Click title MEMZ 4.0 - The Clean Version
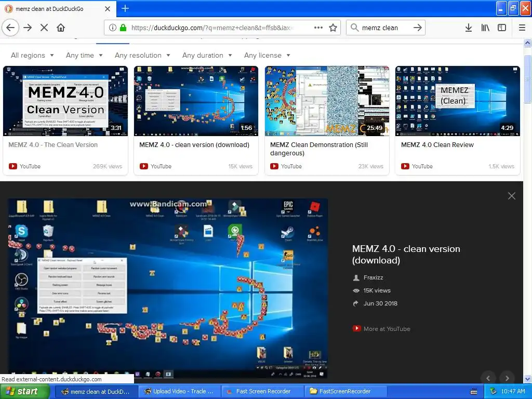Viewport: 532px width, 399px height. click(x=53, y=145)
